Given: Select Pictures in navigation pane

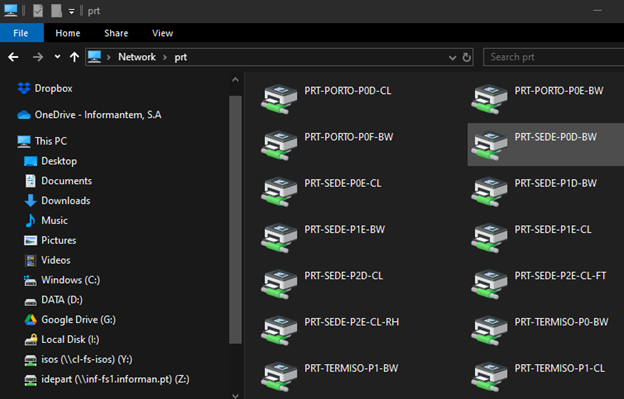Looking at the screenshot, I should pos(58,240).
